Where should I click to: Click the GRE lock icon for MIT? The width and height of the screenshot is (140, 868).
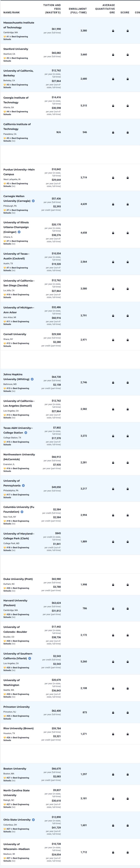(113, 31)
